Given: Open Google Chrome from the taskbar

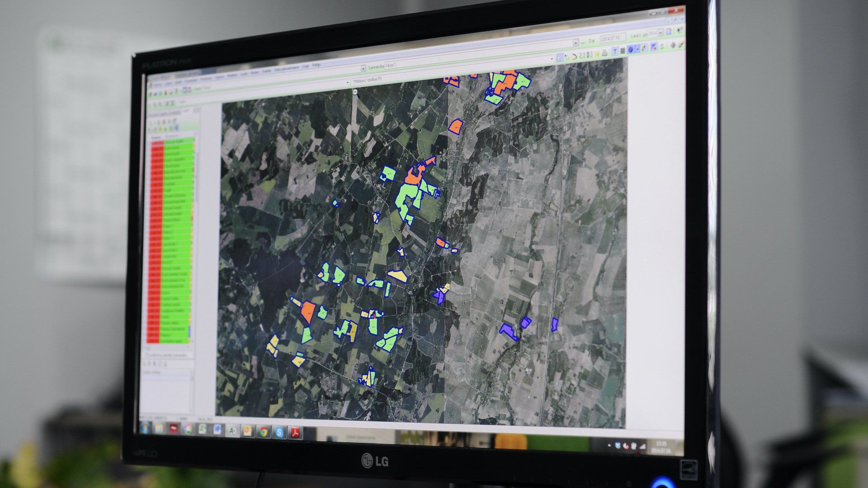Looking at the screenshot, I should [263, 432].
